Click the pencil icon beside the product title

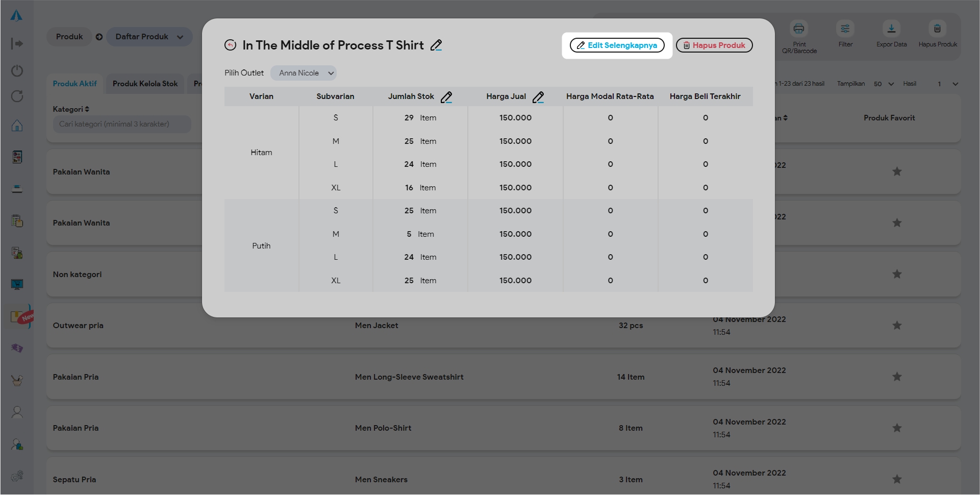436,45
